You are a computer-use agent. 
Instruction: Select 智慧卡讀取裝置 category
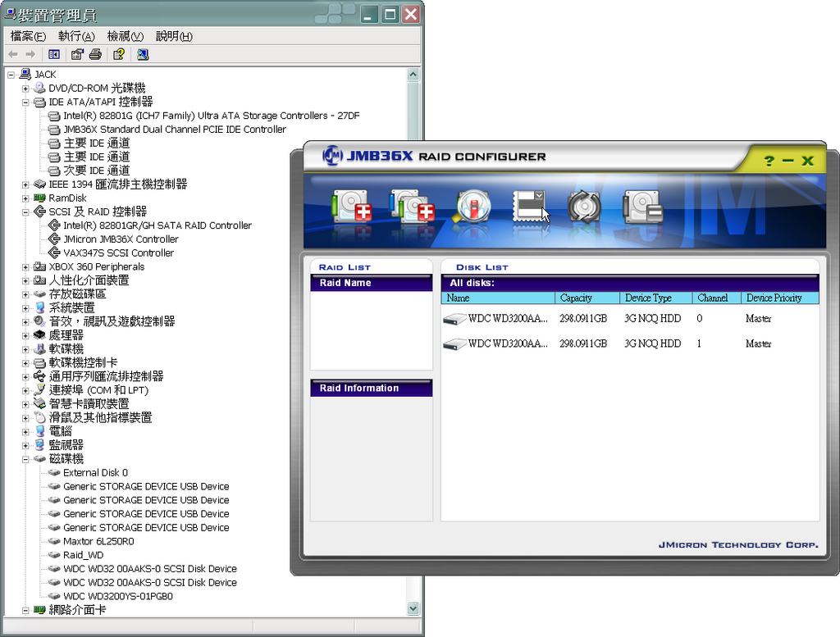(x=89, y=404)
